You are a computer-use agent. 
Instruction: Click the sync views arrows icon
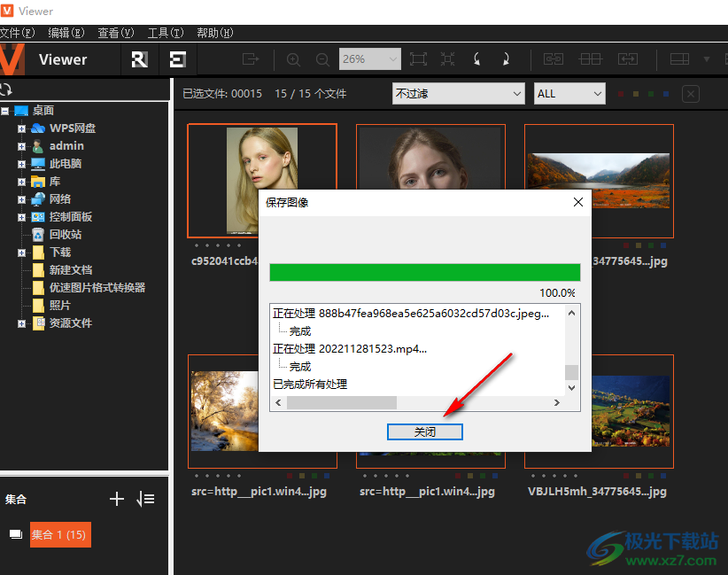click(628, 59)
